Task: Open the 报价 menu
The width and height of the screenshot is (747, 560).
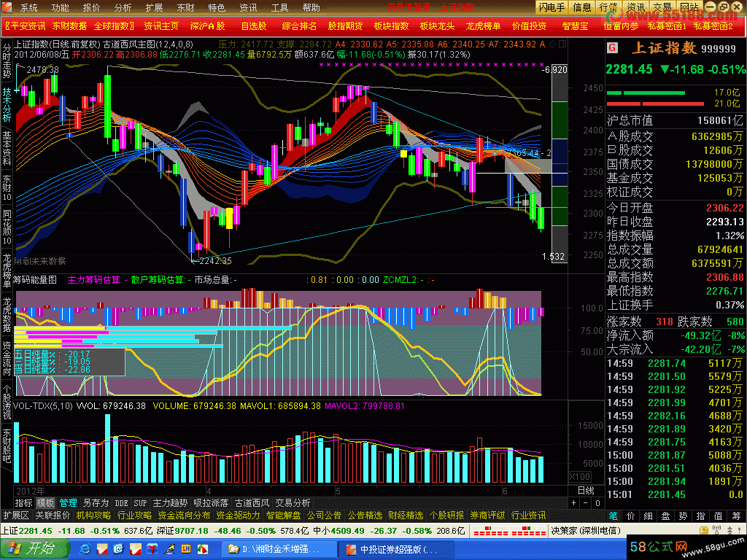Action: click(91, 7)
